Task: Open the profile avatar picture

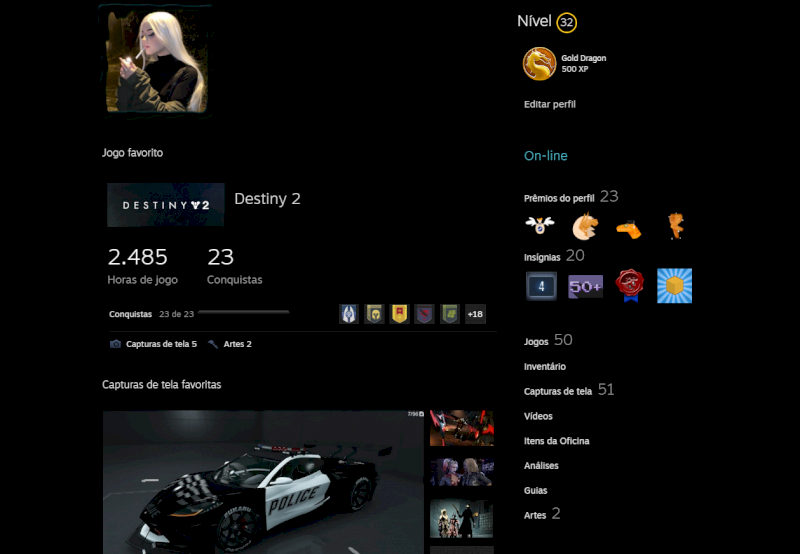Action: [x=156, y=62]
